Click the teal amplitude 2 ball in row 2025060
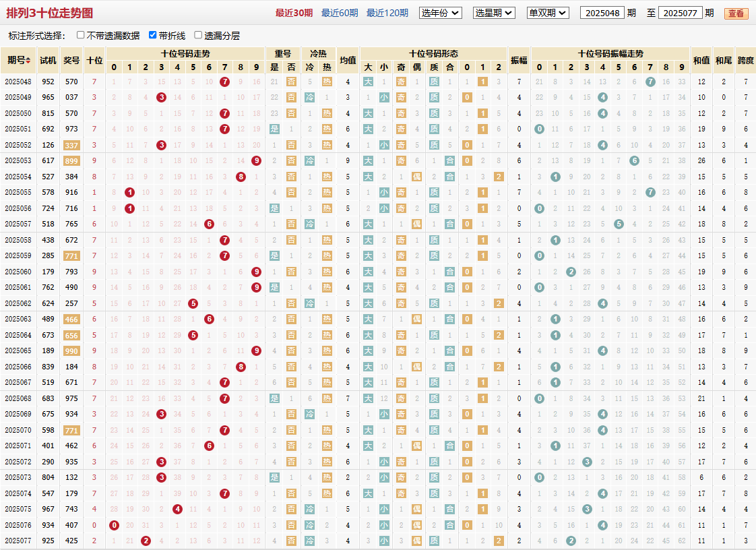Image resolution: width=756 pixels, height=550 pixels. tap(571, 272)
